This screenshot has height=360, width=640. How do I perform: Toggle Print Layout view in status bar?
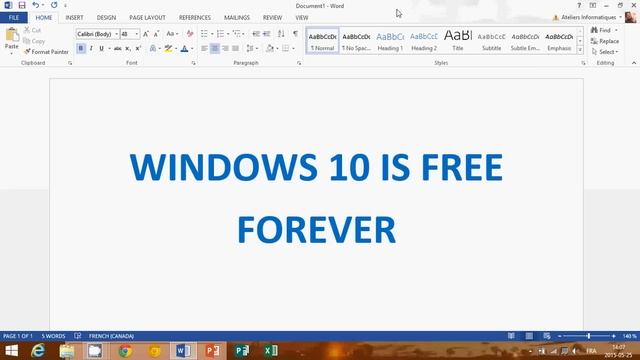coord(529,336)
